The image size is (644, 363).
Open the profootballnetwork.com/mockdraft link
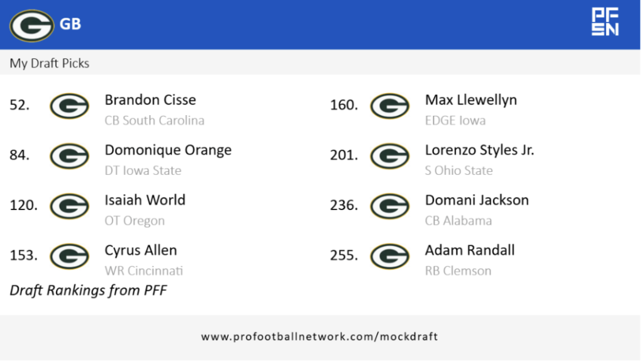[319, 337]
